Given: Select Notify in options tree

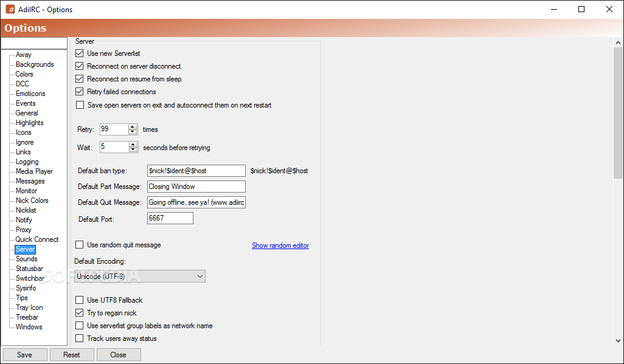Looking at the screenshot, I should 24,220.
